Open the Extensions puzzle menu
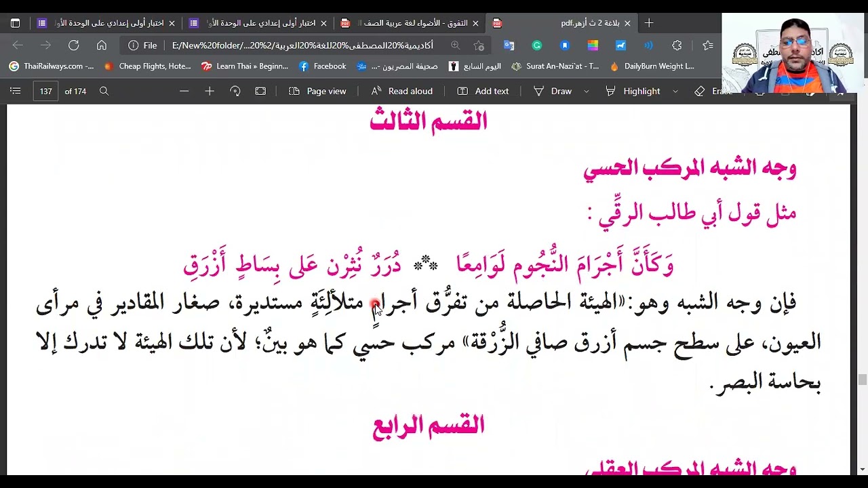The width and height of the screenshot is (868, 488). 677,45
